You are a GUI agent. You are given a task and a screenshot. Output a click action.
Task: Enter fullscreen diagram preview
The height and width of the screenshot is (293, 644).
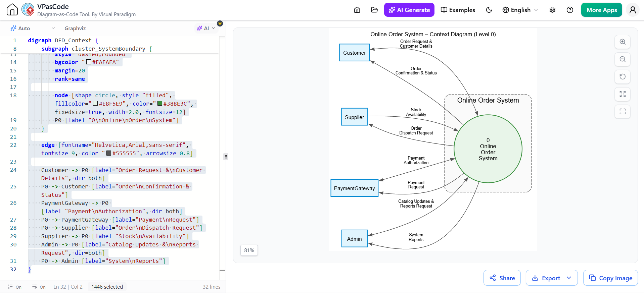(623, 112)
